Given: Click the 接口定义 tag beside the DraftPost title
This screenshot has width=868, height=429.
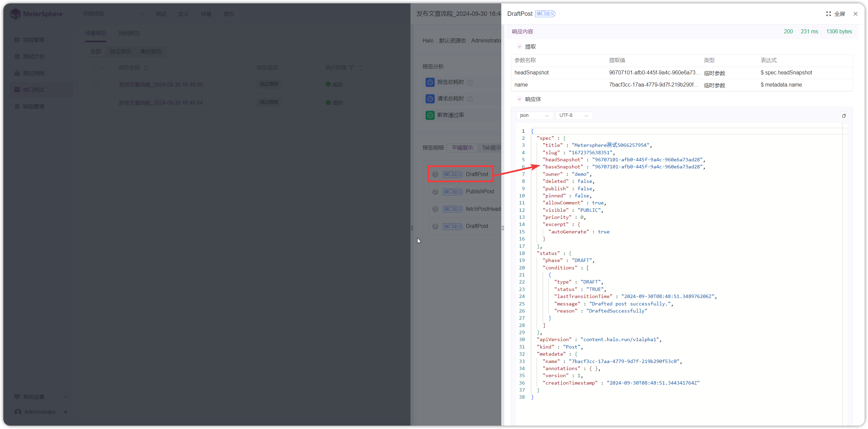Looking at the screenshot, I should [545, 14].
